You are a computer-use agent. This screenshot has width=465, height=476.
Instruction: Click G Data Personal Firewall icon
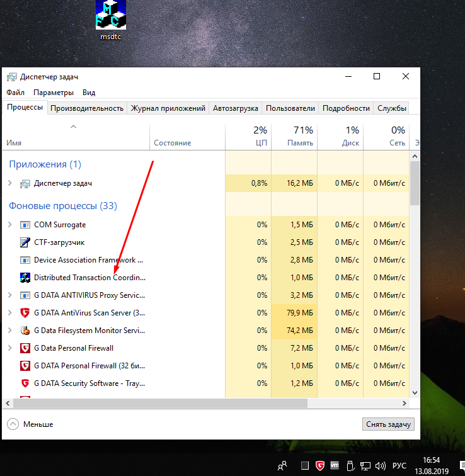click(25, 348)
